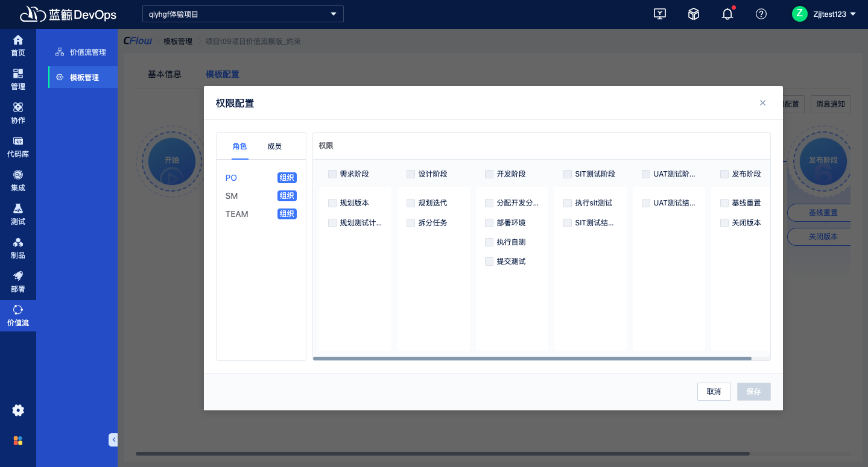Click the 开始 stage node behind dialog
868x467 pixels.
click(x=172, y=160)
